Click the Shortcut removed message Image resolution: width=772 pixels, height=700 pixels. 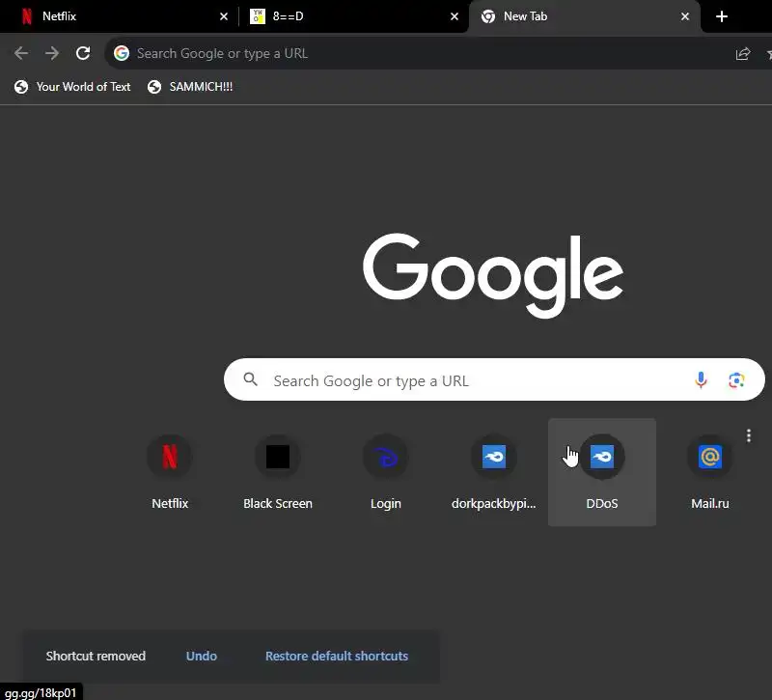[x=96, y=656]
